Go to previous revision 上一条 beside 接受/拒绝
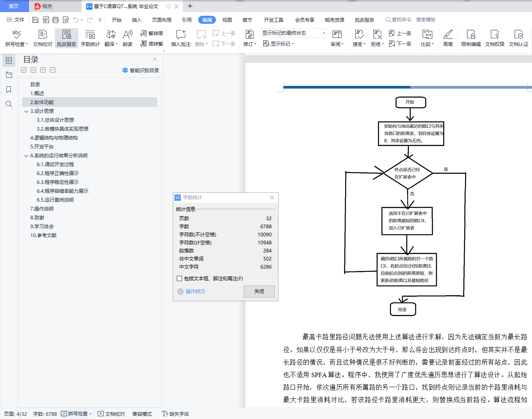Image resolution: width=532 pixels, height=419 pixels. 400,33
